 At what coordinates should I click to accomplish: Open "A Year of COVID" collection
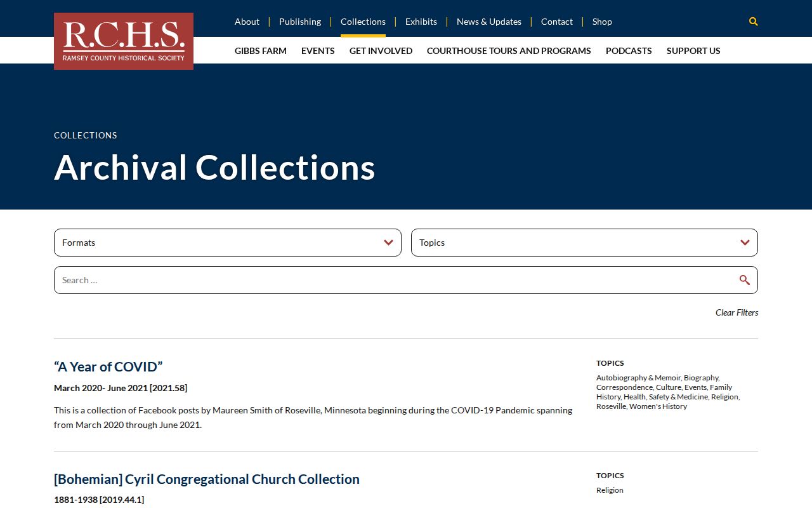click(108, 366)
